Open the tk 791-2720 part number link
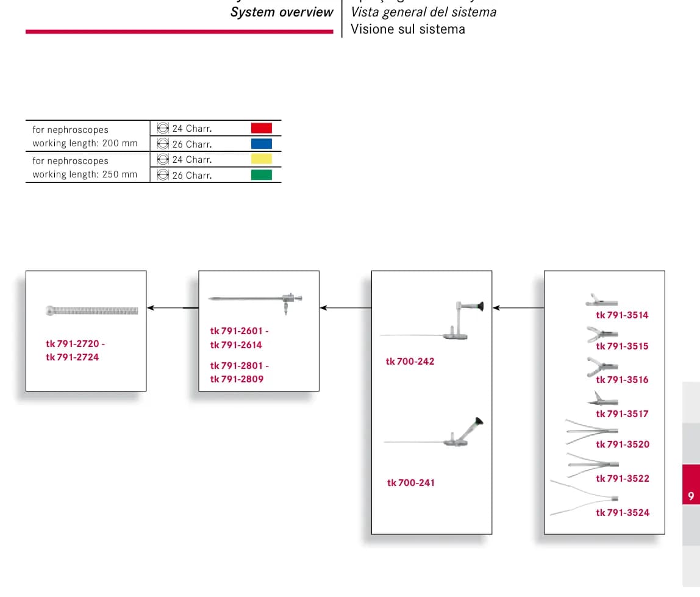 click(75, 344)
